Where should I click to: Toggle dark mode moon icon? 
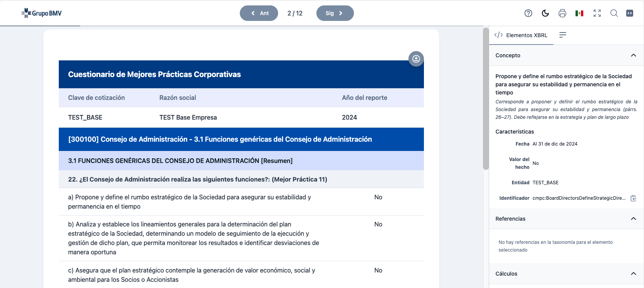(x=545, y=13)
